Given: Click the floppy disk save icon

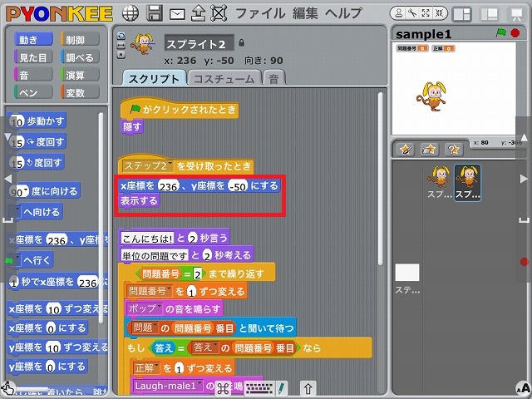Looking at the screenshot, I should coord(154,13).
